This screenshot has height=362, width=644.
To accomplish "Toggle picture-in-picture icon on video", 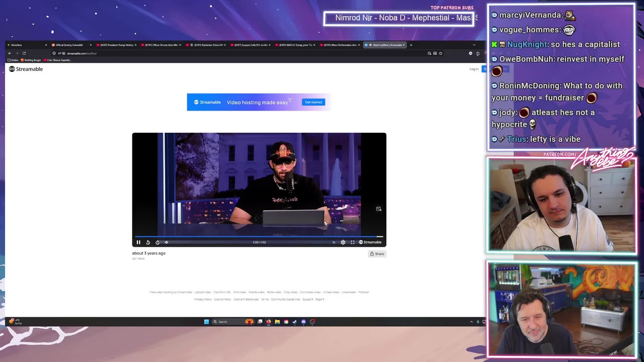I will (379, 209).
